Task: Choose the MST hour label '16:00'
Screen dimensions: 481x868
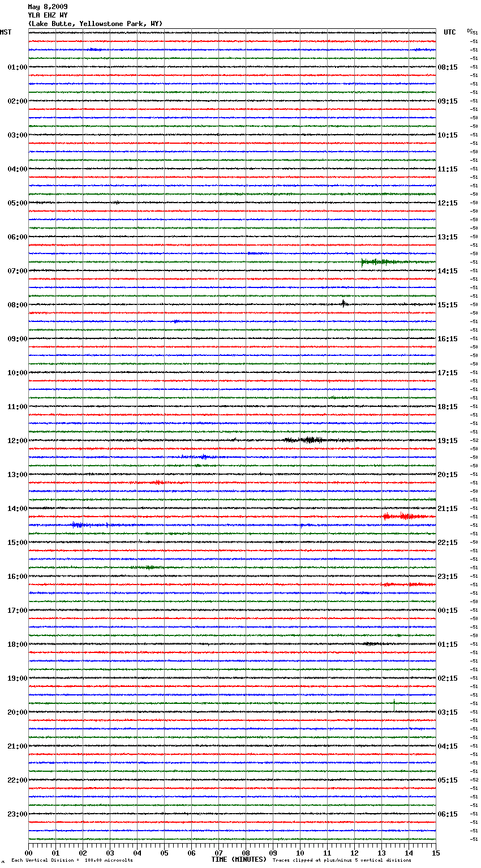Action: coord(18,577)
